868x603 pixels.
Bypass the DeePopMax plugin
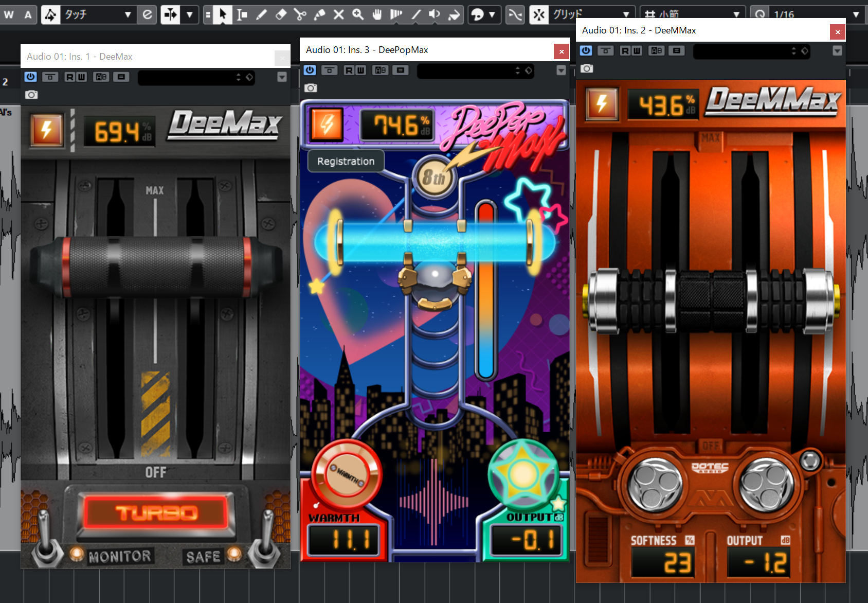[x=329, y=70]
